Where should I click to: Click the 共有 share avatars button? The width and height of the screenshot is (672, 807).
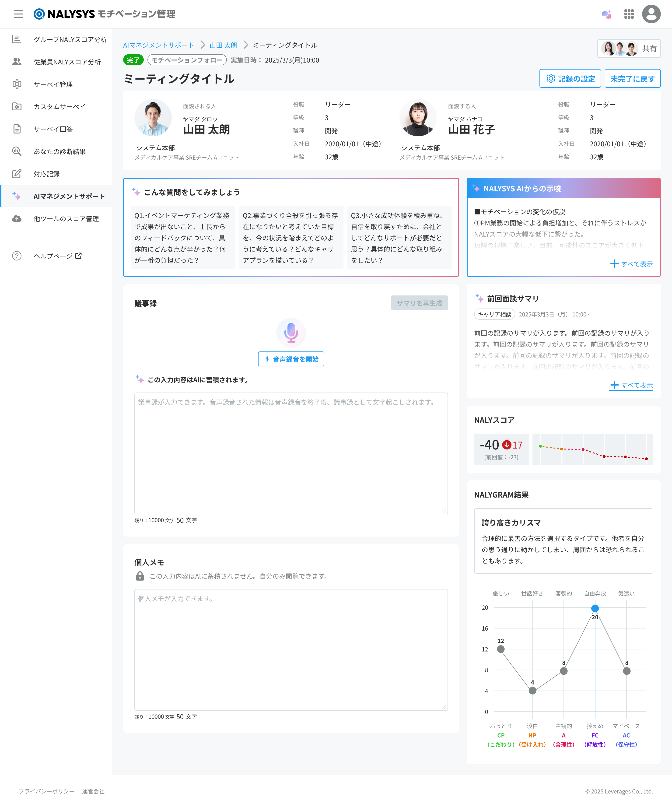click(629, 49)
